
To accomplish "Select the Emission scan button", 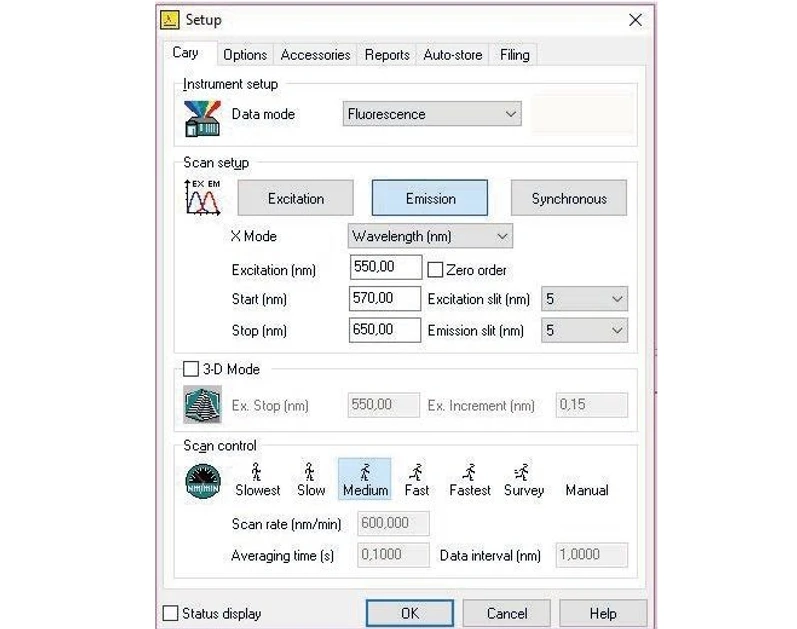I will pos(430,198).
